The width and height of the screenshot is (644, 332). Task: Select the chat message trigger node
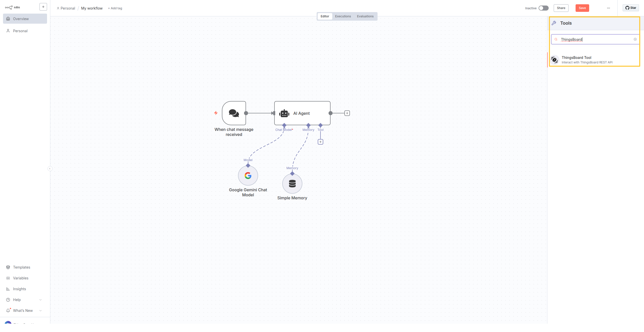(x=234, y=113)
